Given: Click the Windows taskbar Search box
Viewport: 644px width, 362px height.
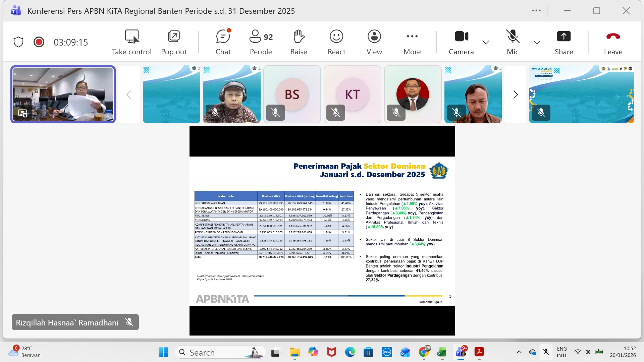Looking at the screenshot, I should pyautogui.click(x=220, y=352).
